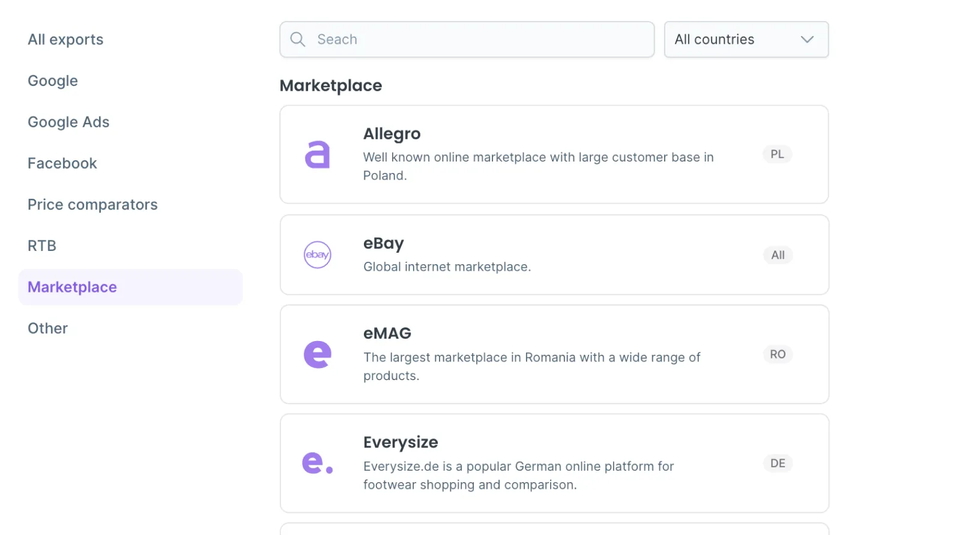Open the RTB category
Viewport: 980px width, 535px height.
[42, 246]
